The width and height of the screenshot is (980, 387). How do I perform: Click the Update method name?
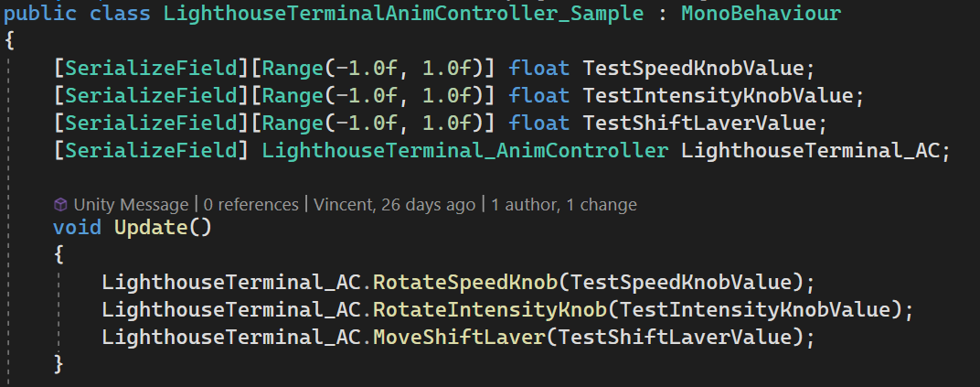point(149,227)
